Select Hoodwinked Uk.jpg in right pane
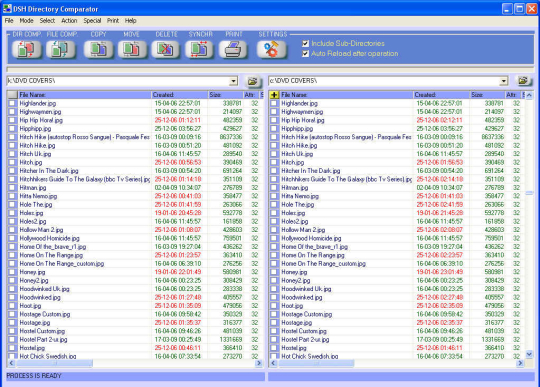 point(306,289)
